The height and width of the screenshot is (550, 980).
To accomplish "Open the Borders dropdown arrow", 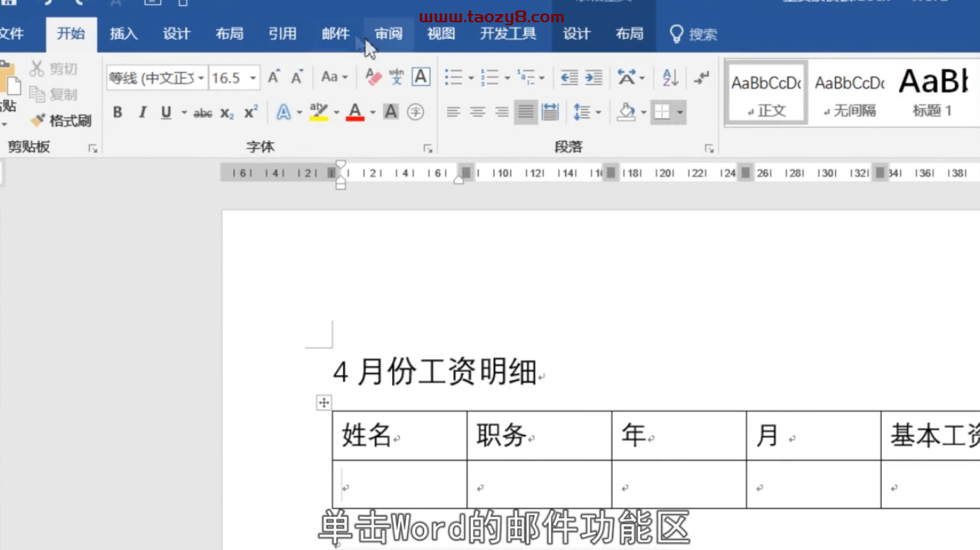I will pyautogui.click(x=680, y=113).
